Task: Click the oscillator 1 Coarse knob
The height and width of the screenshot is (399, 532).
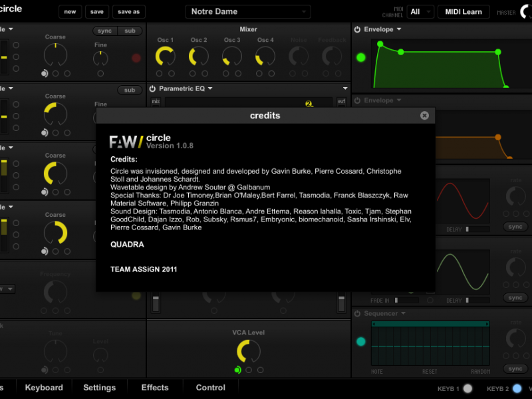Action: [x=55, y=55]
